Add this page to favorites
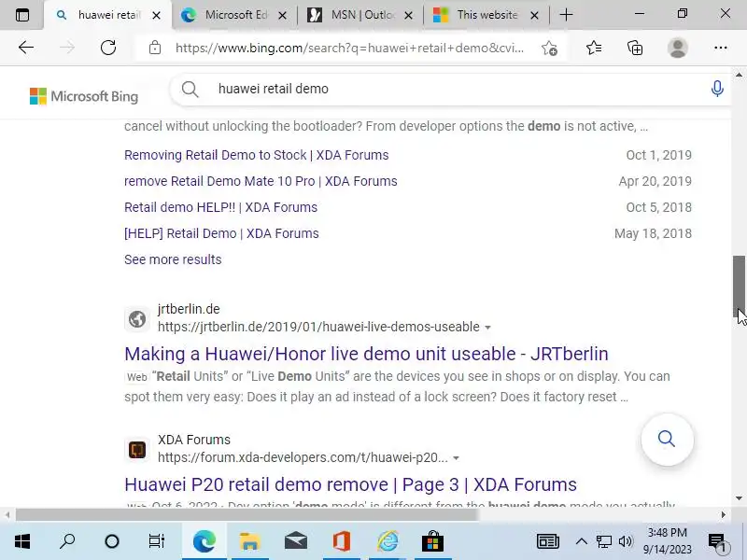This screenshot has height=560, width=747. tap(549, 49)
